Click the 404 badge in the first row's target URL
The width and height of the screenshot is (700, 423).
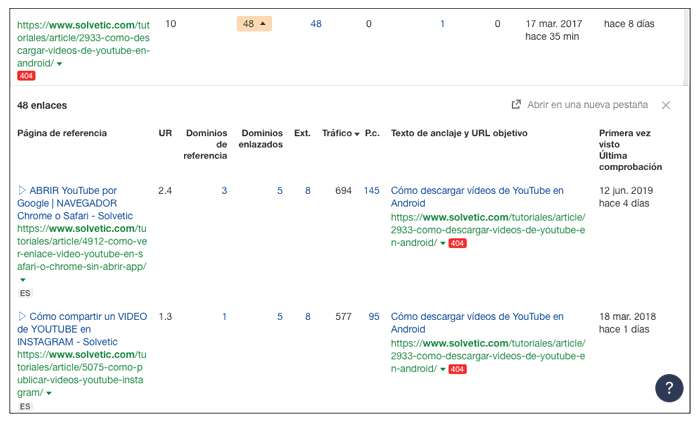(x=457, y=243)
